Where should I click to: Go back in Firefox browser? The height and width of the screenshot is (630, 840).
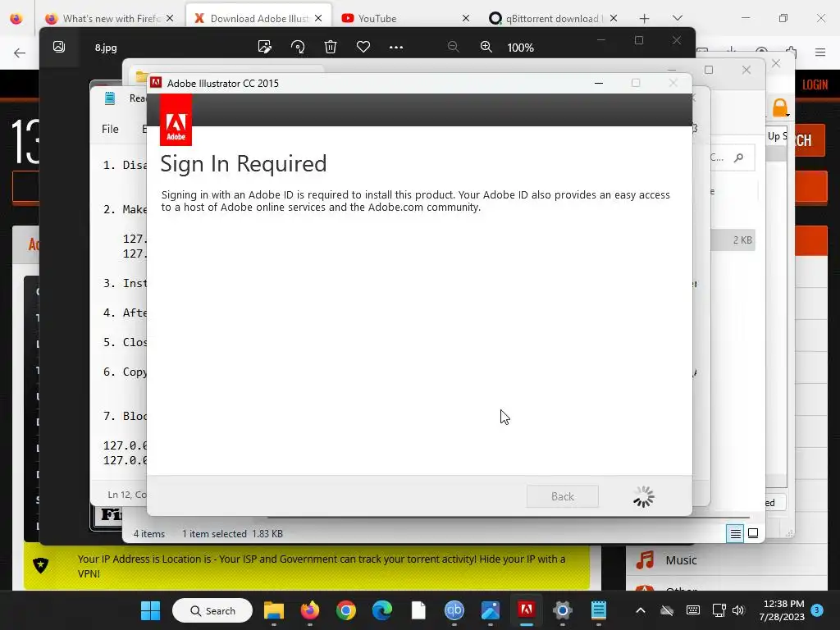click(20, 52)
